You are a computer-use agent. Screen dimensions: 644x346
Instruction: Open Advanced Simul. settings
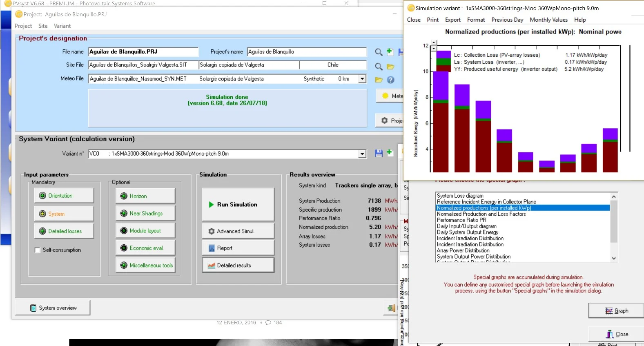(238, 231)
